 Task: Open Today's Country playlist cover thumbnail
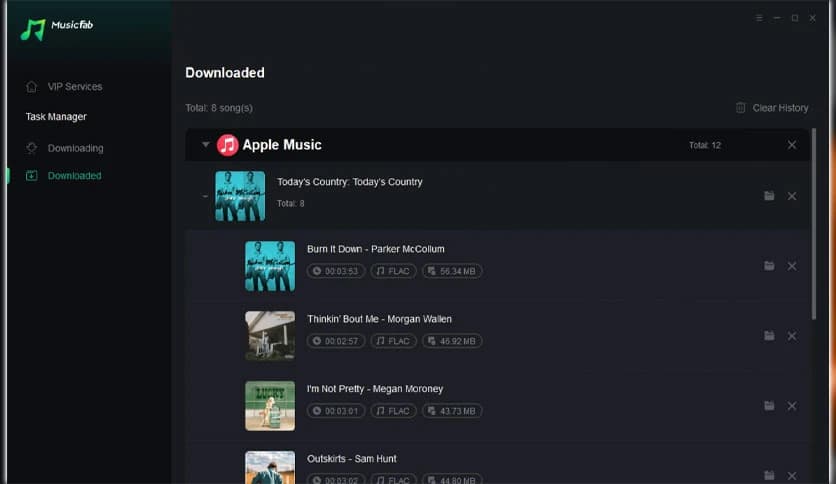click(240, 196)
